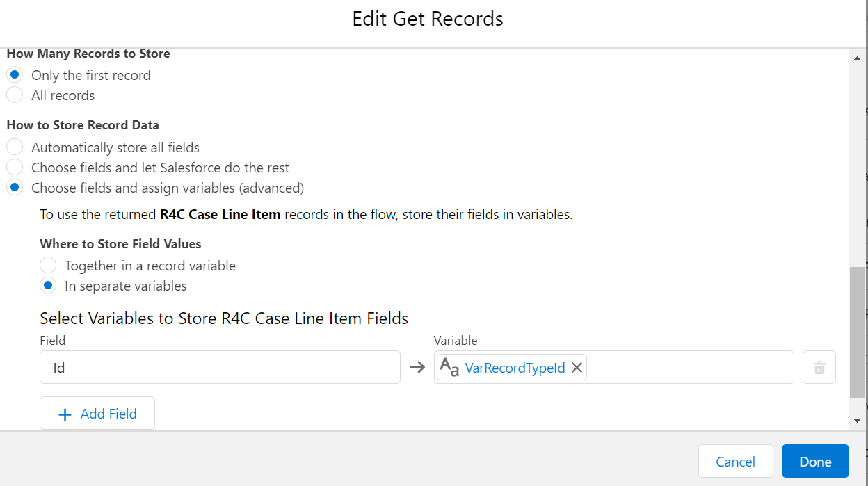
Task: Select 'Choose fields and assign variables (advanced)'
Action: coord(15,188)
